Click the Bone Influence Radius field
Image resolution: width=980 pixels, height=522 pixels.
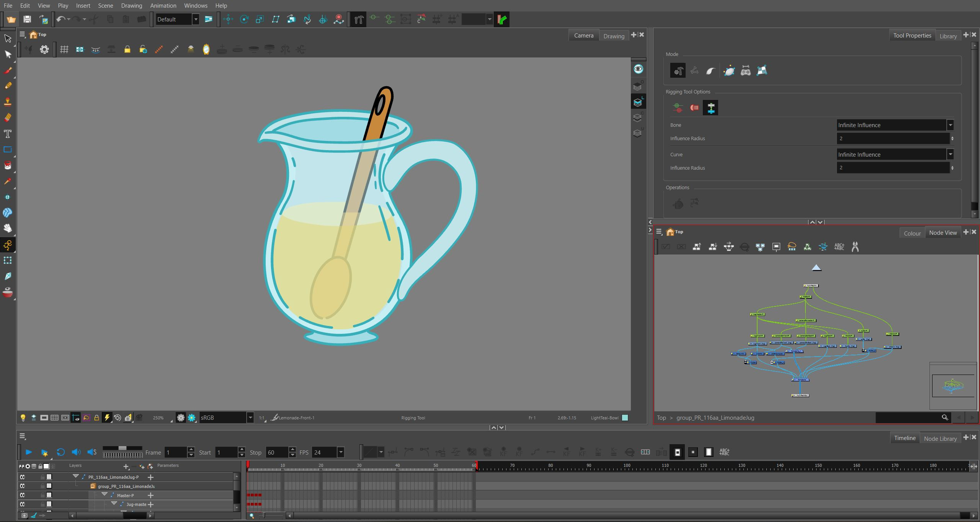click(893, 138)
